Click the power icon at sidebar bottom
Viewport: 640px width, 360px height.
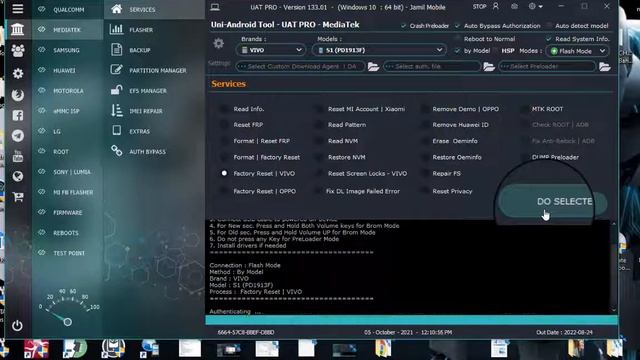(17, 325)
